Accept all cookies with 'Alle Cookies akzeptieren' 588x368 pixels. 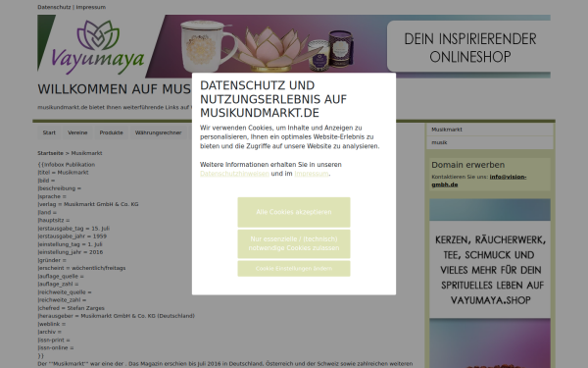point(294,212)
